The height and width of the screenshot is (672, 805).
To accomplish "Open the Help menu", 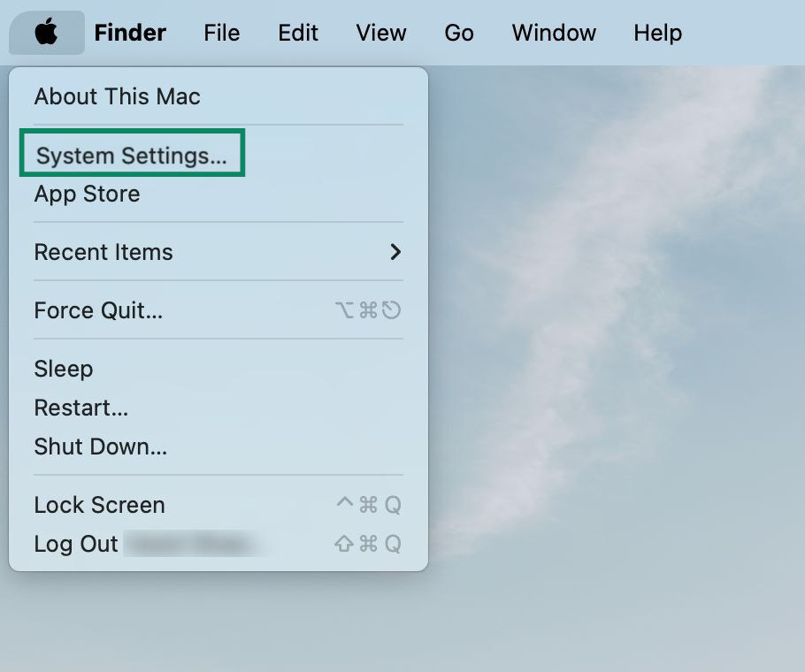I will (x=656, y=33).
